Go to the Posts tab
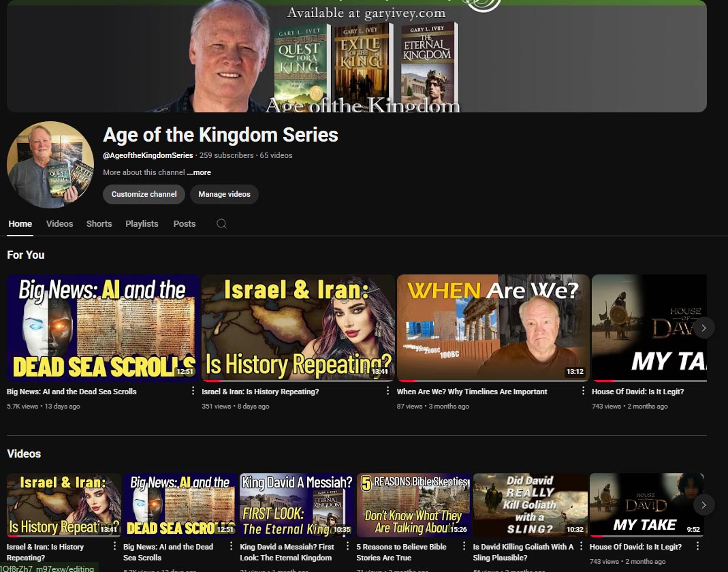The height and width of the screenshot is (572, 728). [185, 224]
